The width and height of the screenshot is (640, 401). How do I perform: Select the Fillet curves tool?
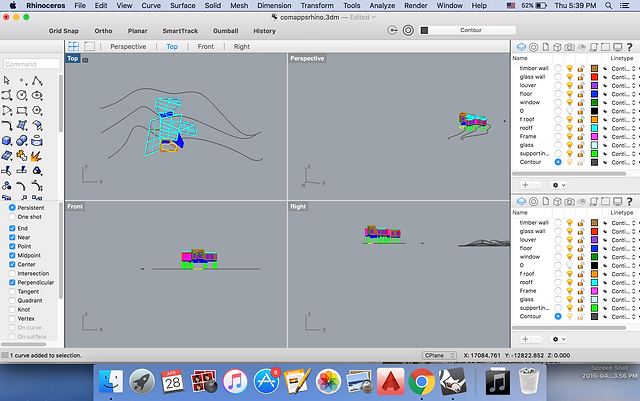point(7,126)
